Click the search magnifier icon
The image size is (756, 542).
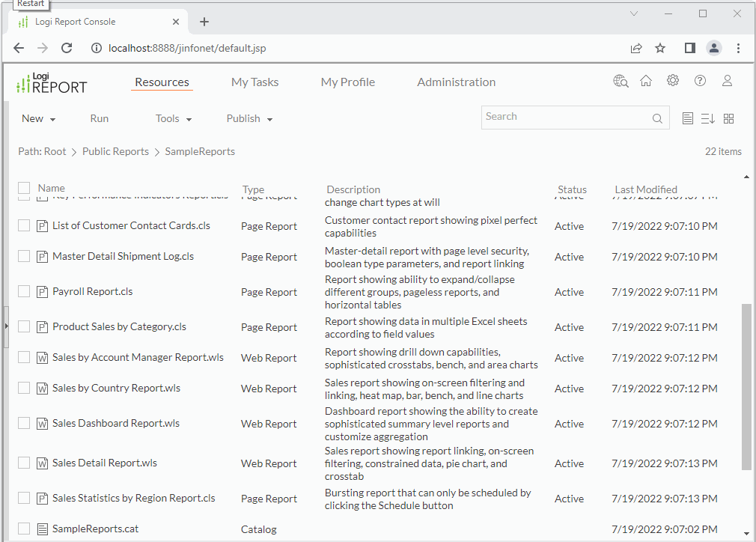click(x=657, y=118)
